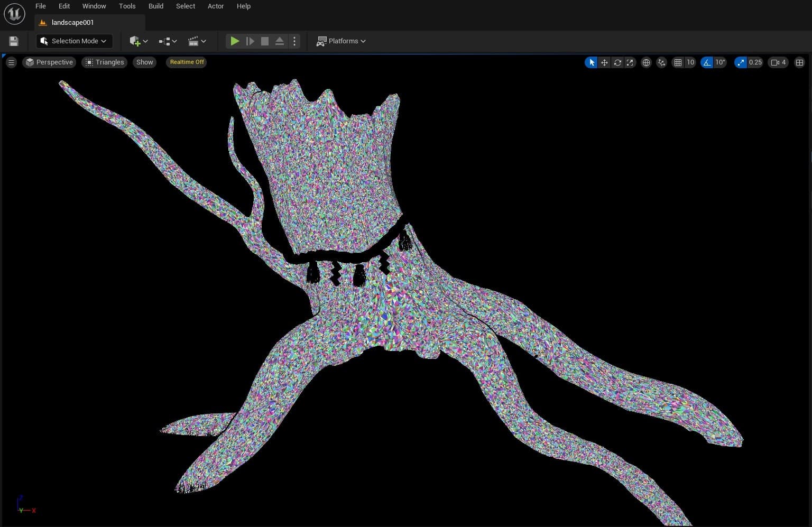Open the viewport layout grid icon
The image size is (812, 527).
[x=799, y=62]
